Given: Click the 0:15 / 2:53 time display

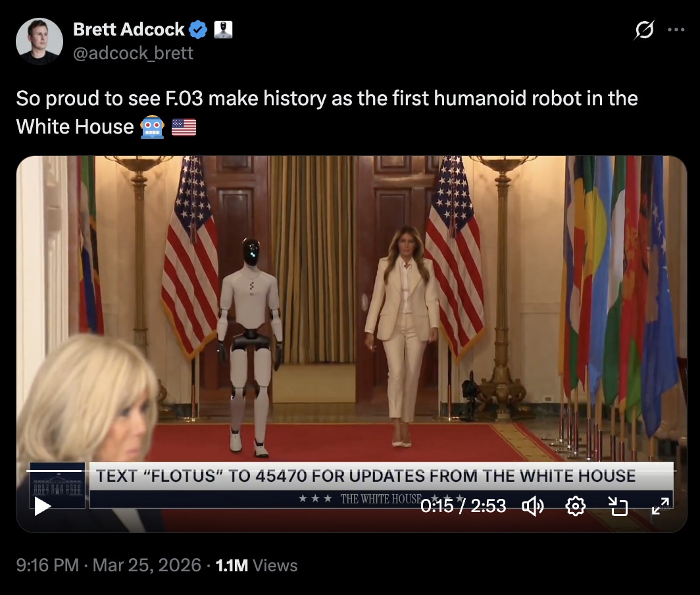Looking at the screenshot, I should [x=463, y=506].
